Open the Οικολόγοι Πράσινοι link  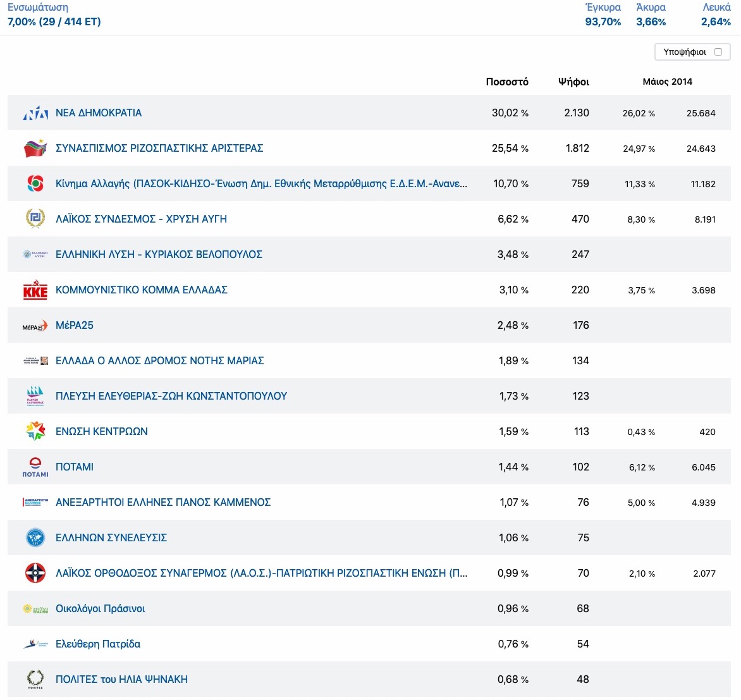(x=100, y=608)
